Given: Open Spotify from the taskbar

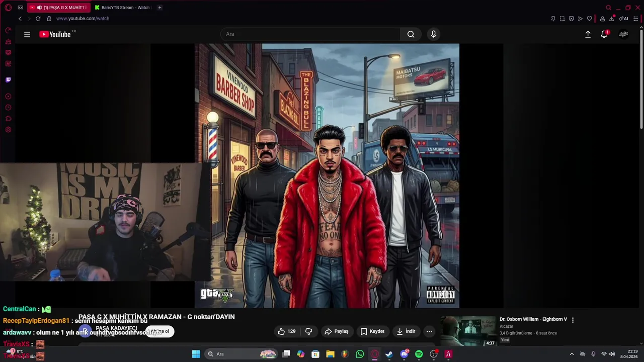Looking at the screenshot, I should point(419,354).
